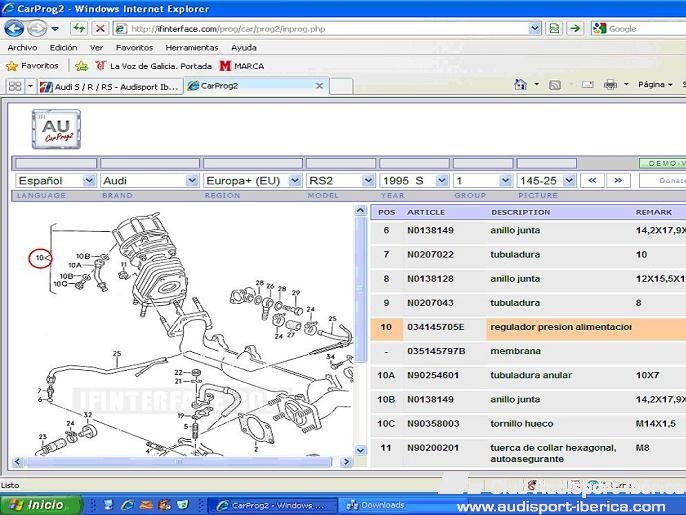Open recent pages dropdown next to Forward
The height and width of the screenshot is (515, 686).
pyautogui.click(x=55, y=29)
